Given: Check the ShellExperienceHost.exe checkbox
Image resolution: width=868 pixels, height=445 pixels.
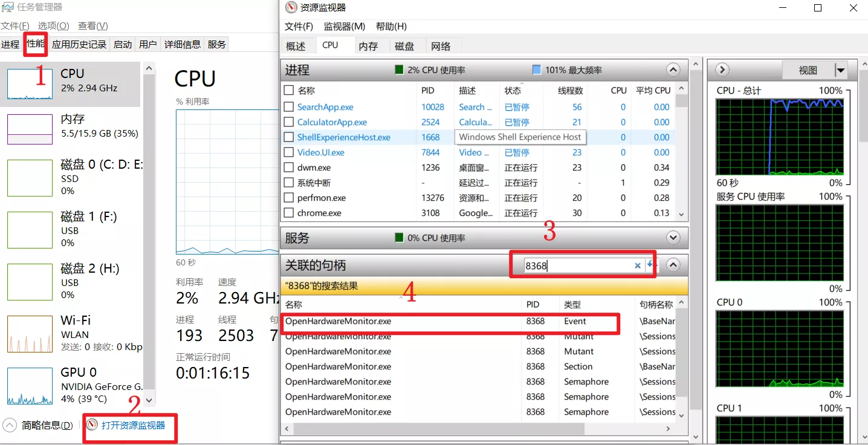Looking at the screenshot, I should [x=288, y=137].
